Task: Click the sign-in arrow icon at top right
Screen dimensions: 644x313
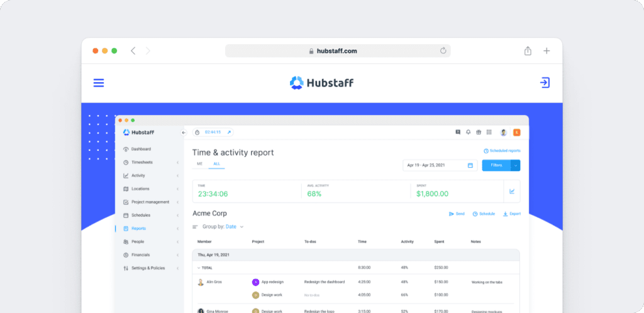Action: 545,82
